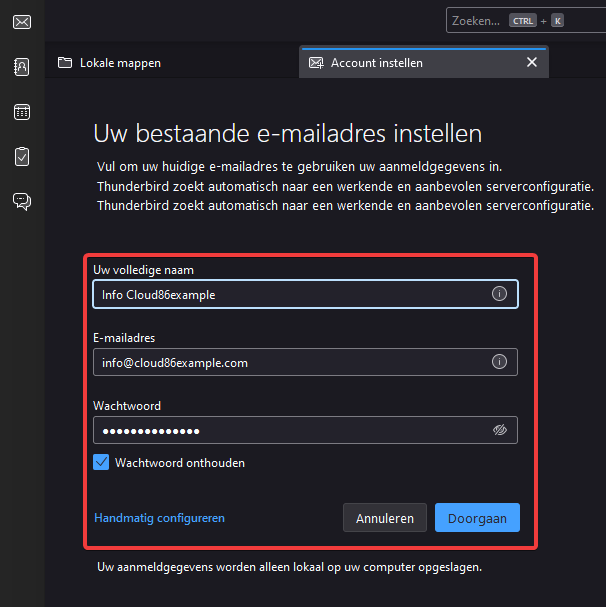Open the Calendar sidebar icon

[22, 112]
